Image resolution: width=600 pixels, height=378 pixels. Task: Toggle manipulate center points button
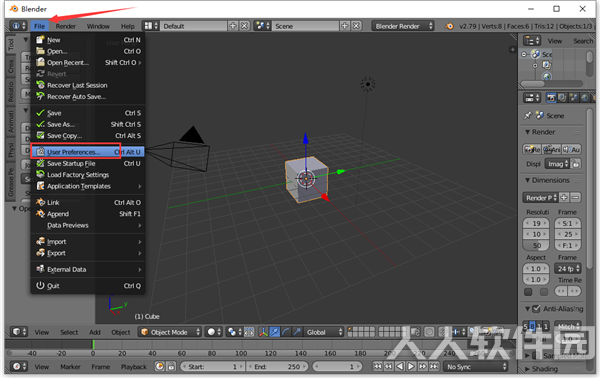(249, 332)
